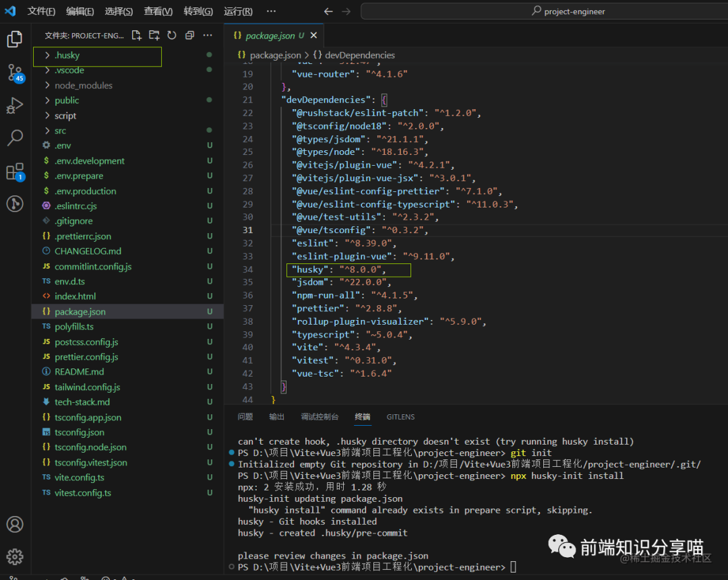728x580 pixels.
Task: Expand the public folder
Action: pyautogui.click(x=127, y=100)
